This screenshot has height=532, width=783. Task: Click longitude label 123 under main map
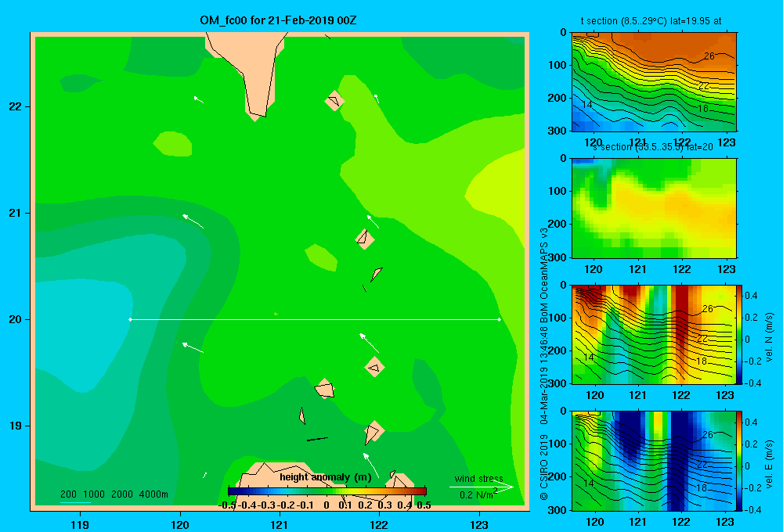click(x=479, y=524)
